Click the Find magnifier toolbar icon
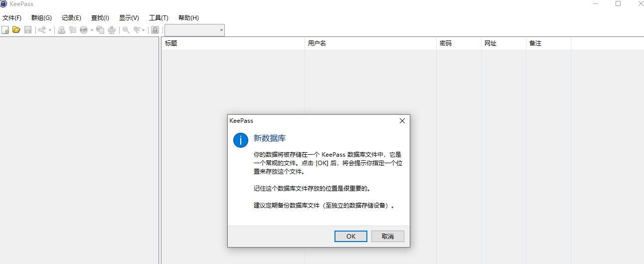 [126, 30]
